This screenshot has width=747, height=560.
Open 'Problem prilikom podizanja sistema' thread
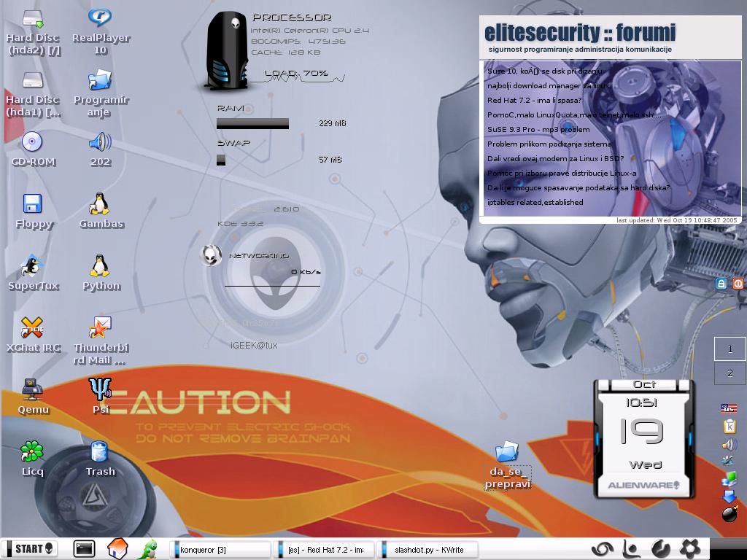pyautogui.click(x=549, y=144)
